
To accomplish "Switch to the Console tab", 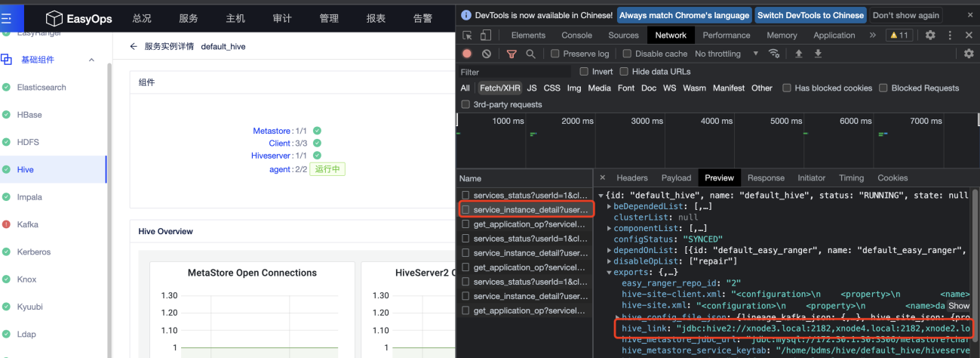I will pyautogui.click(x=576, y=35).
